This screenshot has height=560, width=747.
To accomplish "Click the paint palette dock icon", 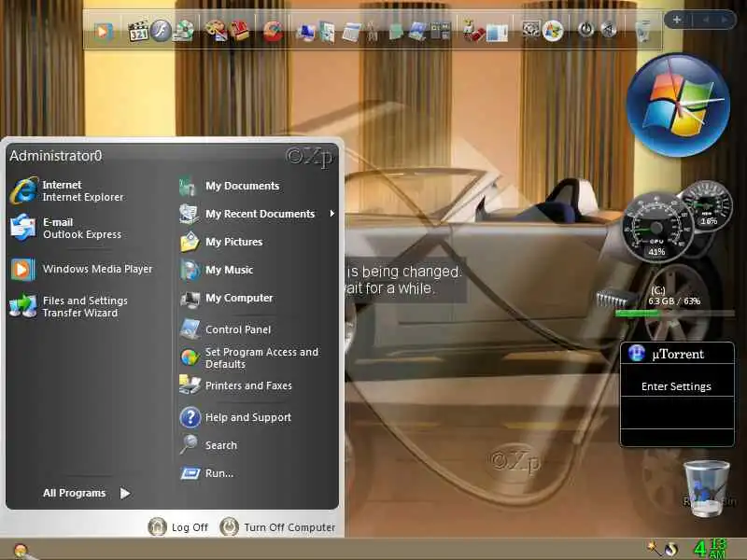I will (x=216, y=31).
